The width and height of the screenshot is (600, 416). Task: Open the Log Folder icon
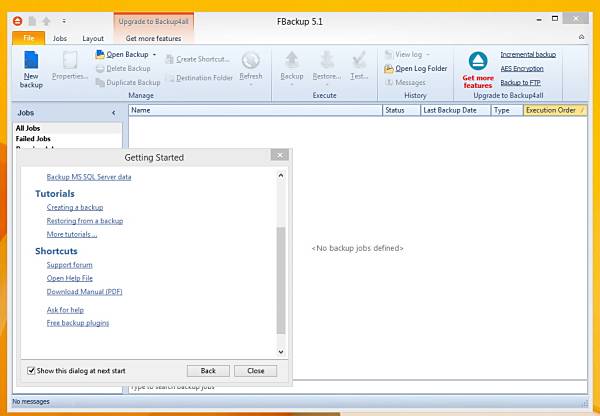(389, 69)
